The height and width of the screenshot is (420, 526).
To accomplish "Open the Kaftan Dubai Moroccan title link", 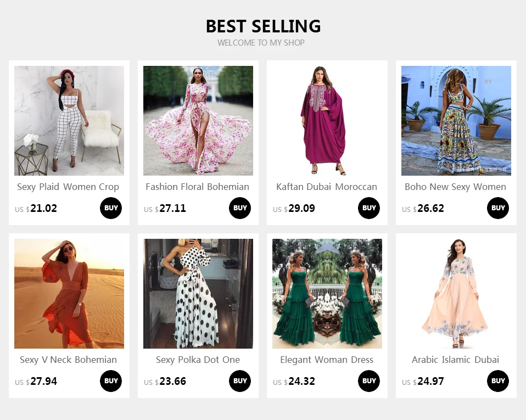I will tap(327, 187).
